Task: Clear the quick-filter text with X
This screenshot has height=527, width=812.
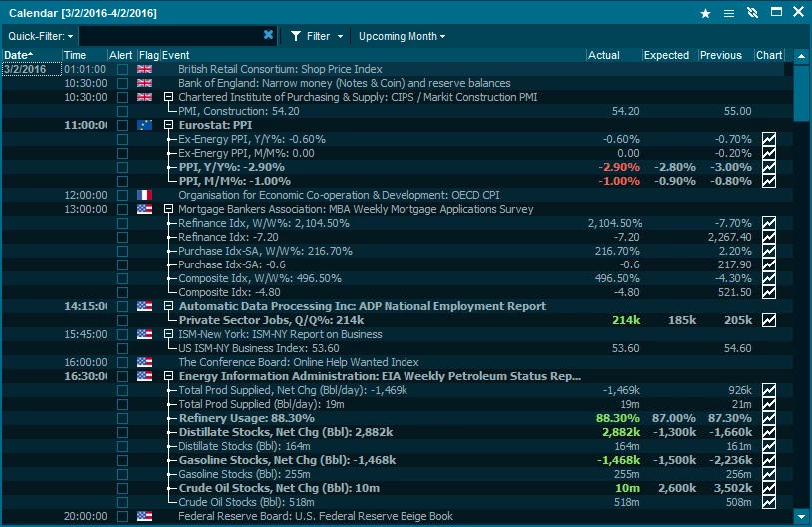Action: 268,35
